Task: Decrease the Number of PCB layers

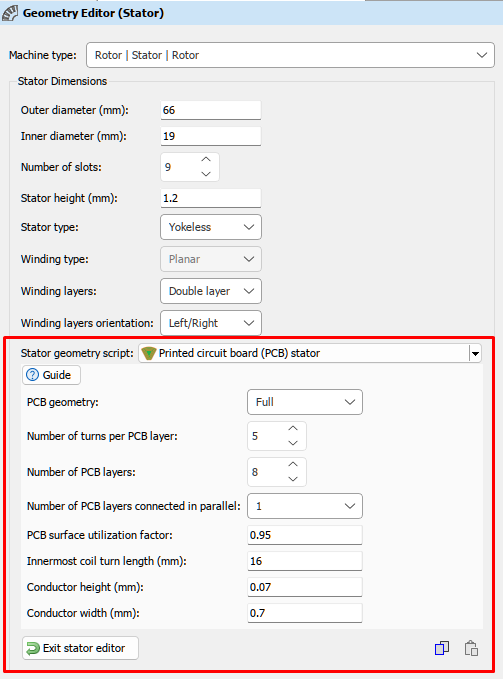Action: [x=293, y=479]
